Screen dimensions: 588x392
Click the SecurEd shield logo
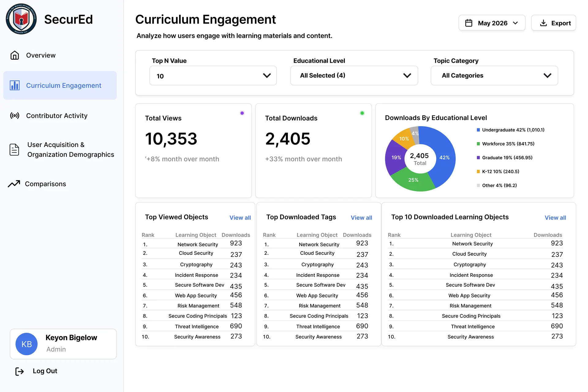21,19
